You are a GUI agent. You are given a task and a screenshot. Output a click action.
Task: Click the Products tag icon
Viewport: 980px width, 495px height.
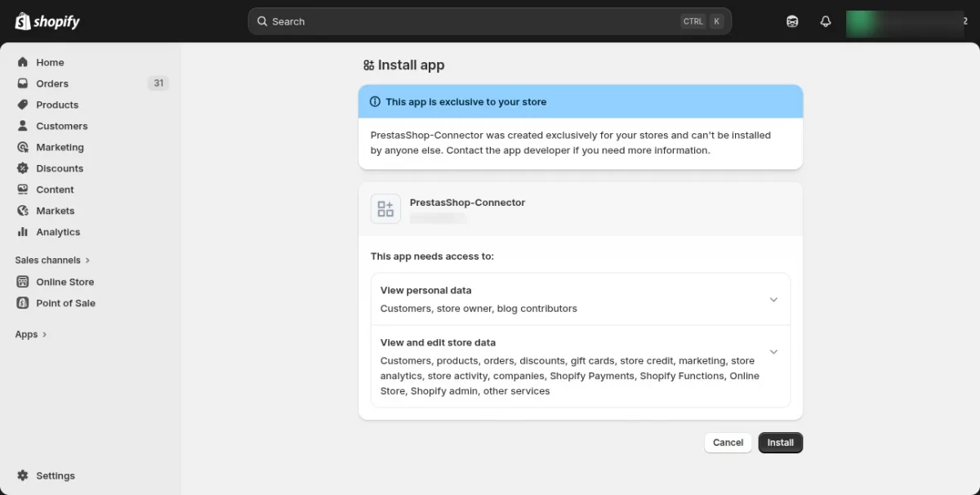23,105
